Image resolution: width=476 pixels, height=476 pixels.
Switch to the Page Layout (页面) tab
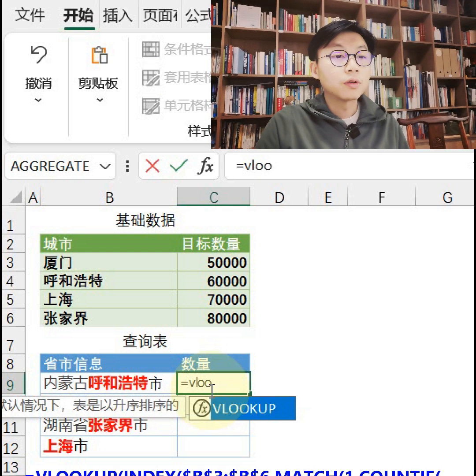pos(160,15)
